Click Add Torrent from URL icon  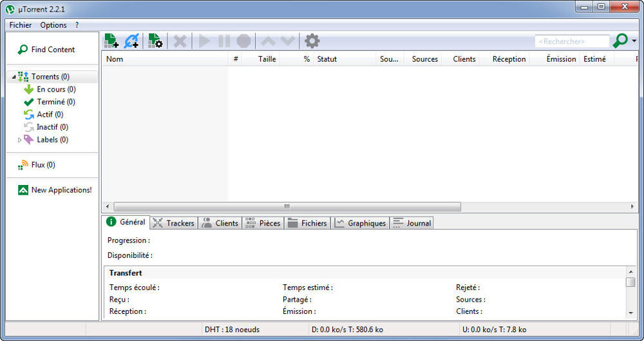(x=132, y=41)
